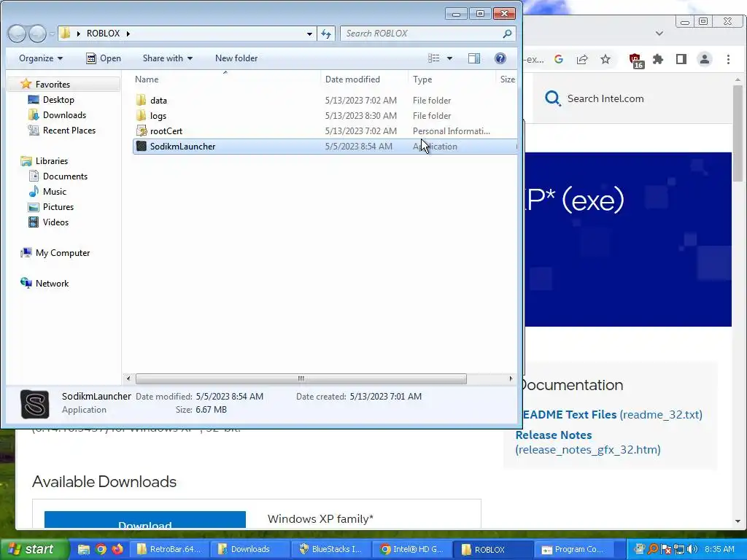This screenshot has height=560, width=747.
Task: Expand the address bar history dropdown
Action: [x=309, y=34]
